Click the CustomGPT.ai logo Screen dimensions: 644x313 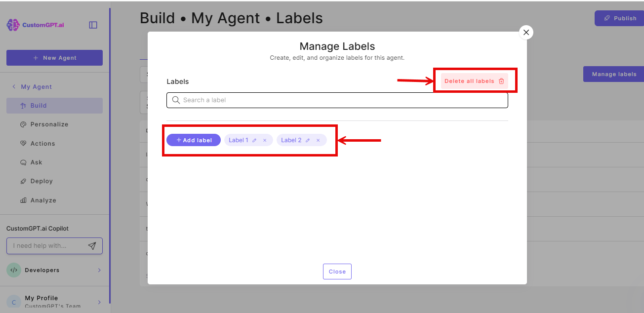(x=35, y=25)
